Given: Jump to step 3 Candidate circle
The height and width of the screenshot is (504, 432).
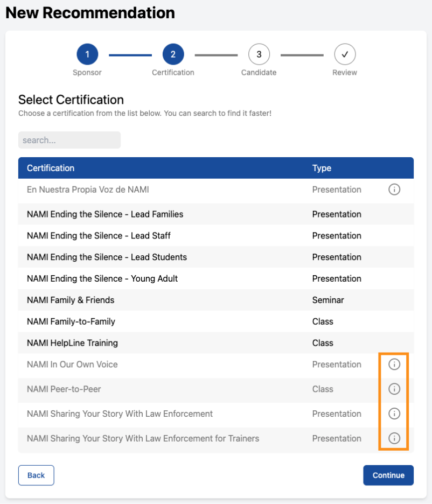Looking at the screenshot, I should (x=259, y=54).
